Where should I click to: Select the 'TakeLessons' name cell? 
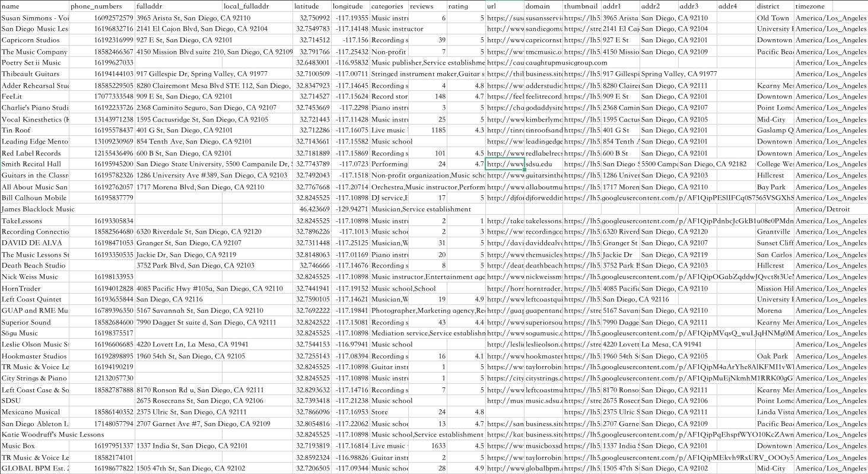(34, 220)
